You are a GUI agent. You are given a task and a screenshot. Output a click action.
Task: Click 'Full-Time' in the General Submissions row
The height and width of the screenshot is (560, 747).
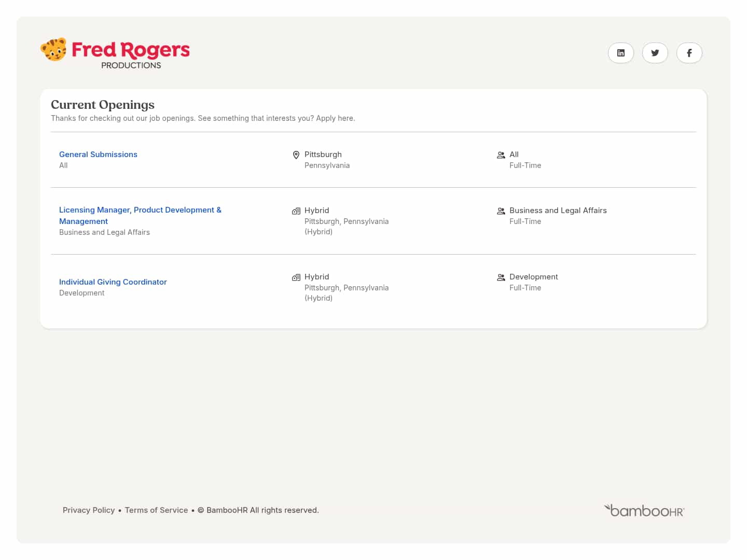coord(525,165)
